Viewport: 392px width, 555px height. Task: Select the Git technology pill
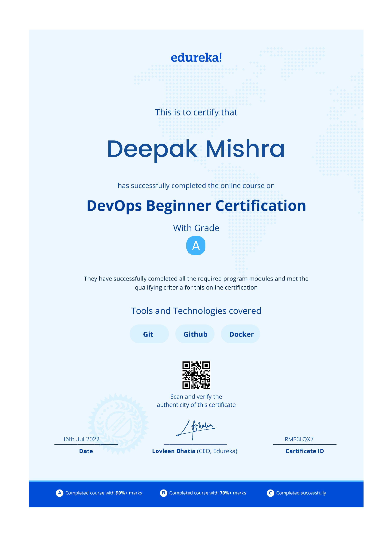(149, 334)
